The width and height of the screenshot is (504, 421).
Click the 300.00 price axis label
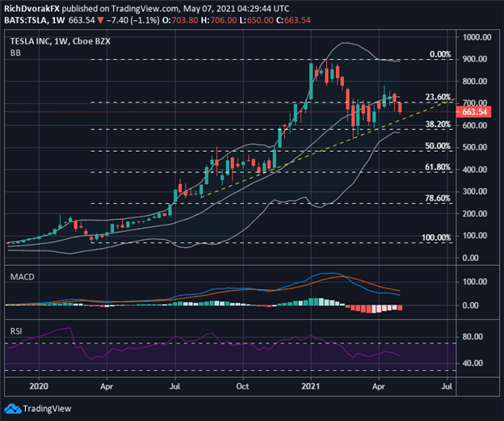coord(474,192)
